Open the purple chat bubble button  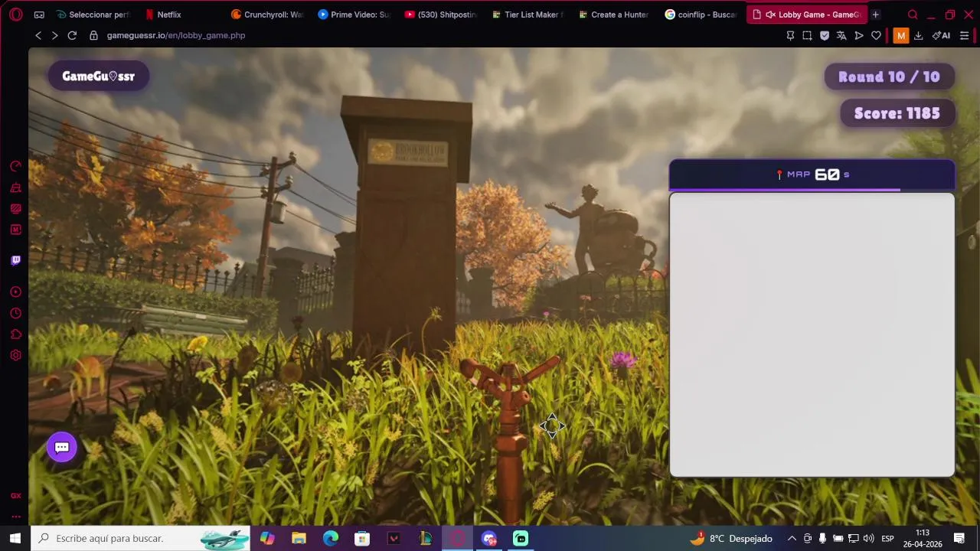[x=62, y=447]
